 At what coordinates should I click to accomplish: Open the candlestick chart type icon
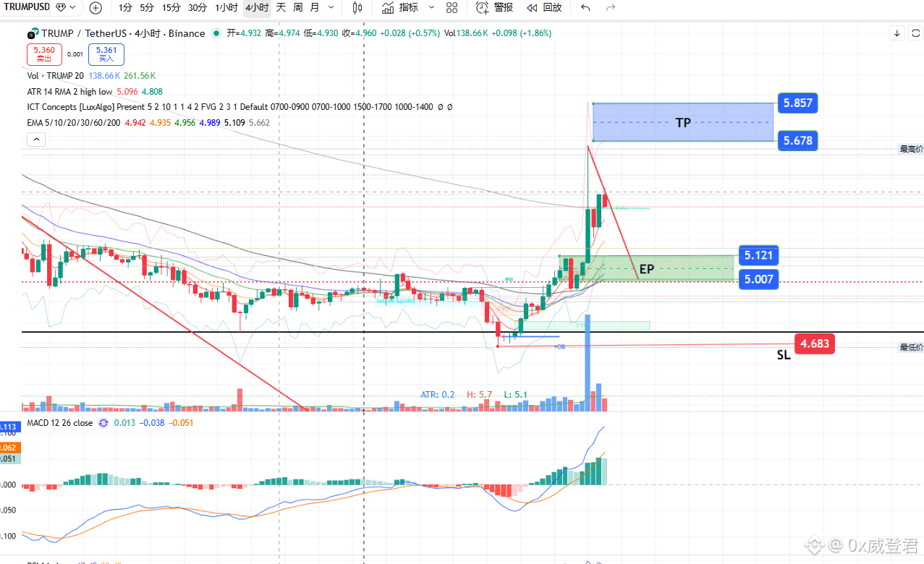pyautogui.click(x=357, y=8)
